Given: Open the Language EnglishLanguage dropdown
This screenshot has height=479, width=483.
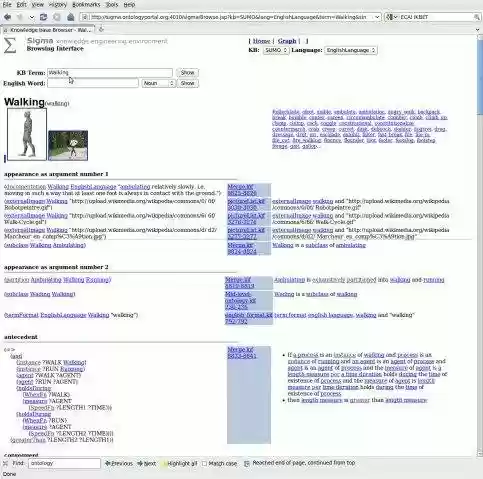Looking at the screenshot, I should click(351, 50).
